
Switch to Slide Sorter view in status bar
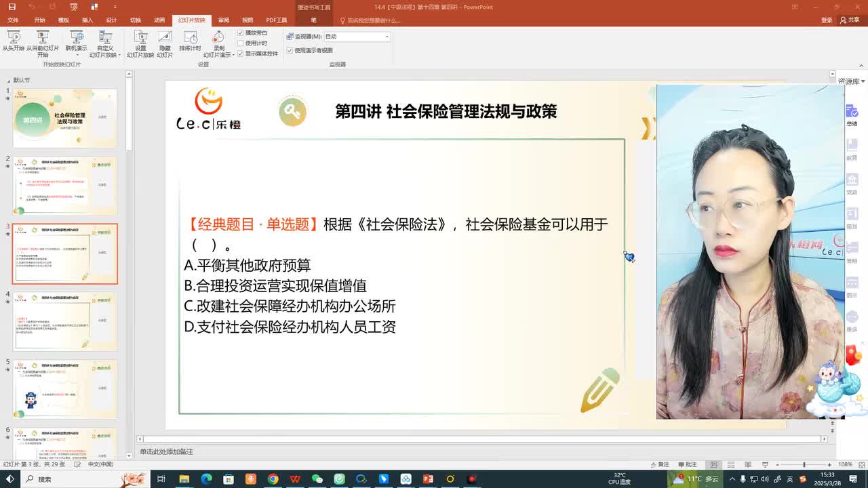pyautogui.click(x=732, y=464)
